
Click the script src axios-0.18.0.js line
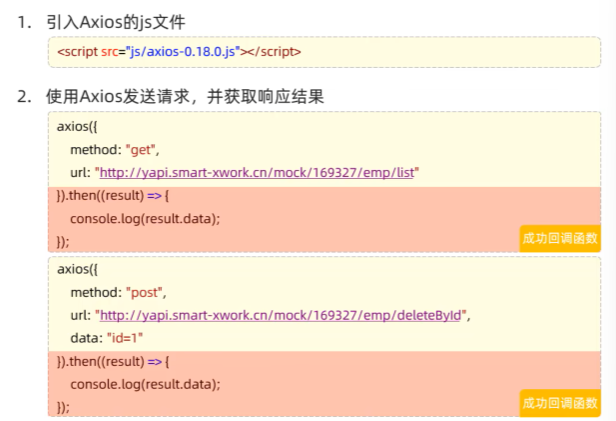[x=179, y=51]
